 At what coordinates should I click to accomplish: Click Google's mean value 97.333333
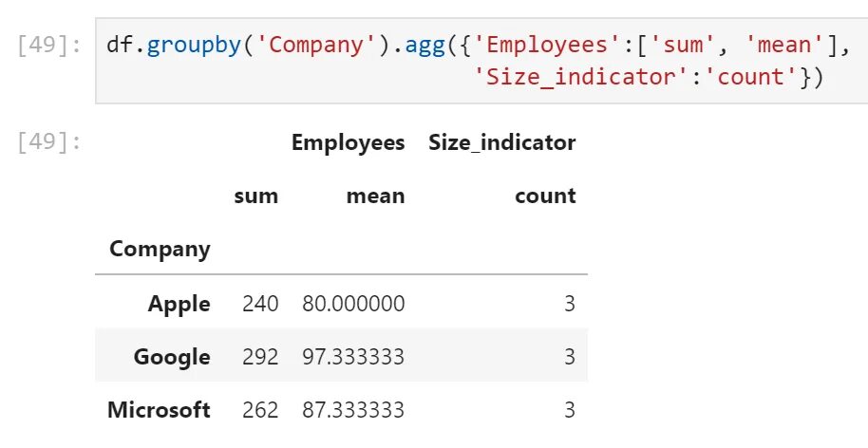point(353,357)
